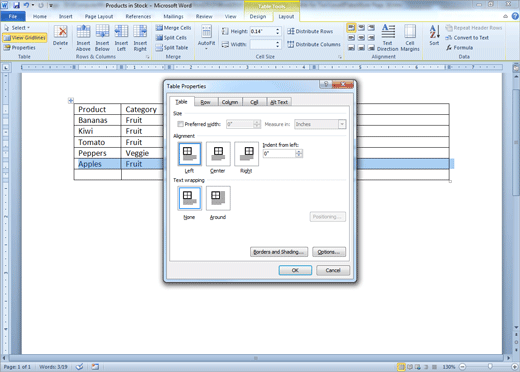Open the Delete dropdown arrow
The image size is (520, 372).
[x=61, y=49]
